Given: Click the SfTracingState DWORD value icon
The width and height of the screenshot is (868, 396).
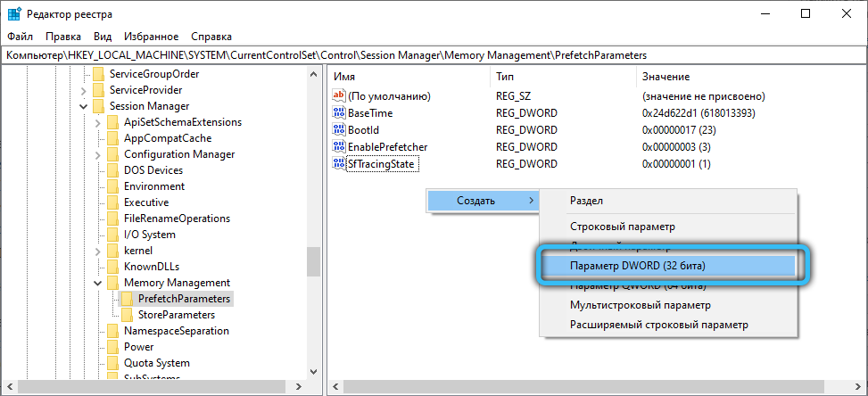Looking at the screenshot, I should (x=338, y=163).
